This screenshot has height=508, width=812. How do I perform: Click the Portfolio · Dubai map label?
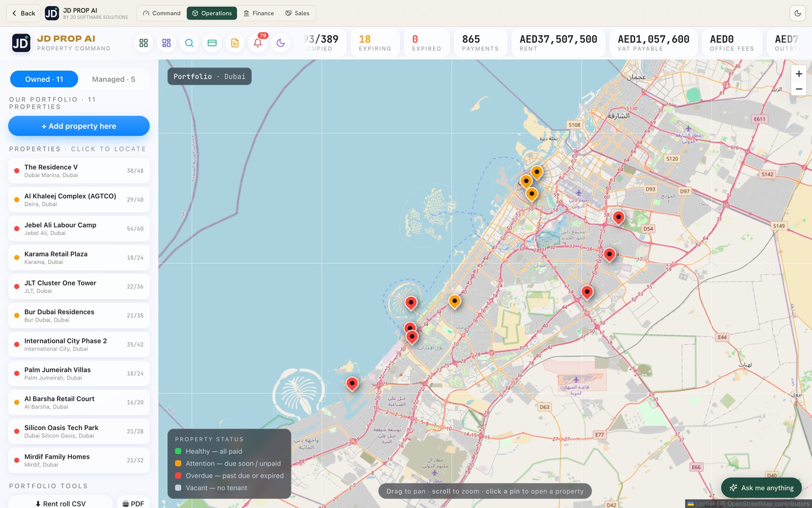[210, 77]
